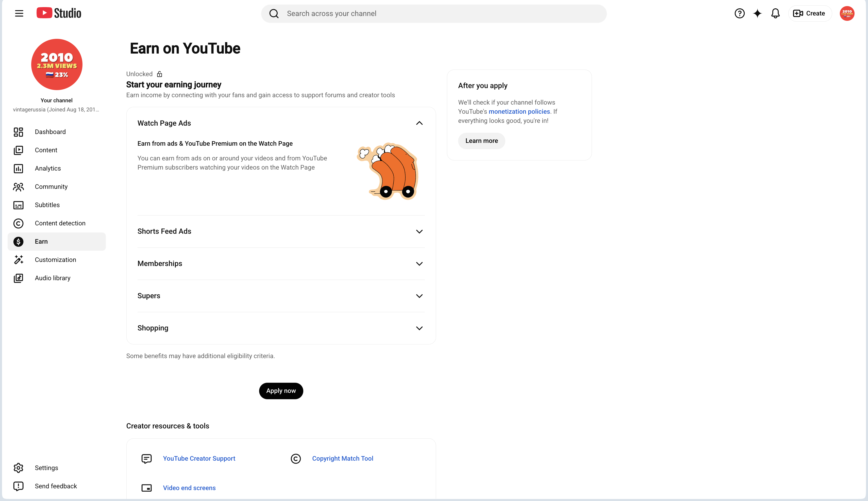868x501 pixels.
Task: Click the sparkle Ask Studio icon
Action: pyautogui.click(x=757, y=13)
